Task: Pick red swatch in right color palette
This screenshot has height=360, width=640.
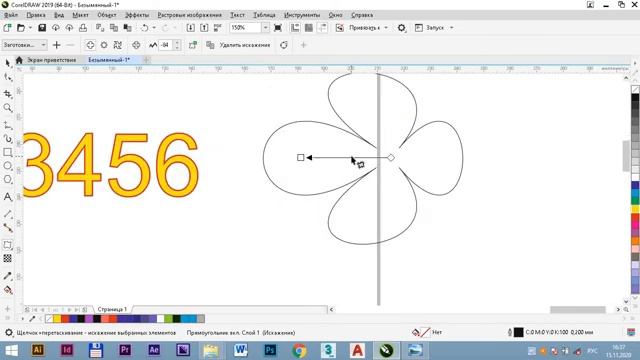Action: point(636,218)
